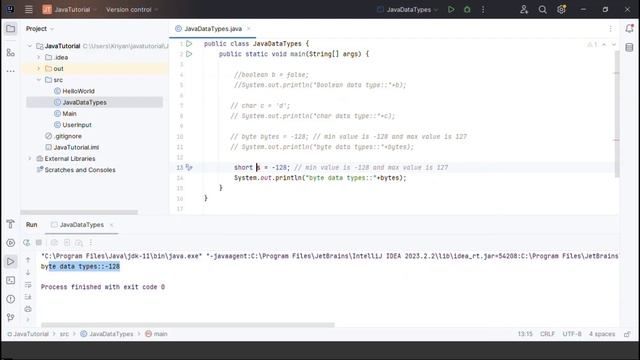Open the Version control dropdown
Viewport: 640px width, 360px height.
(x=131, y=9)
